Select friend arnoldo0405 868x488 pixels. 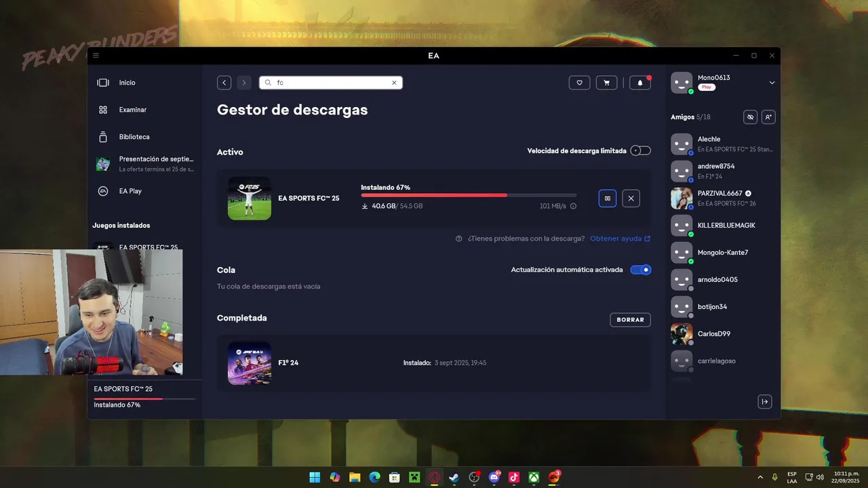click(724, 279)
